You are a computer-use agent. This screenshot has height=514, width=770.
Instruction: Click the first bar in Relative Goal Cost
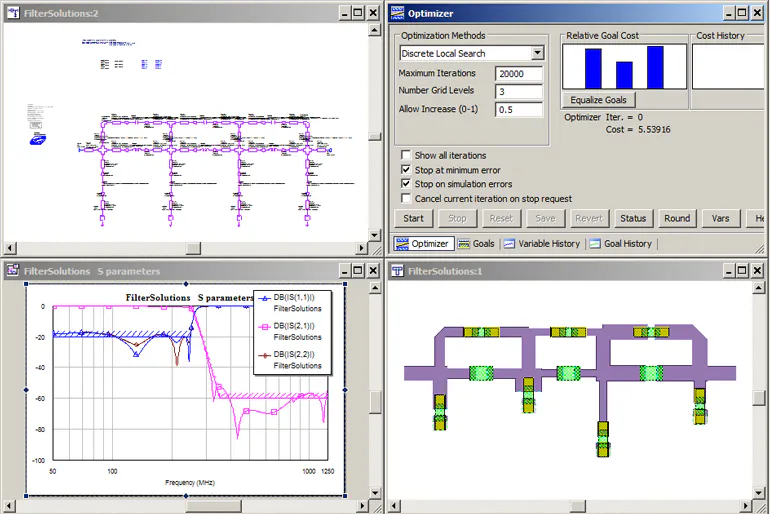click(x=593, y=68)
